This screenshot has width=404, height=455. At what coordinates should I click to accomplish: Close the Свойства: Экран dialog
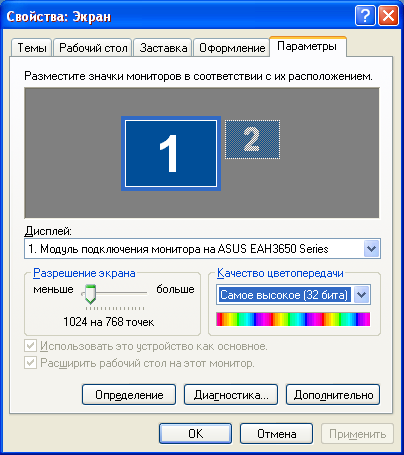388,16
